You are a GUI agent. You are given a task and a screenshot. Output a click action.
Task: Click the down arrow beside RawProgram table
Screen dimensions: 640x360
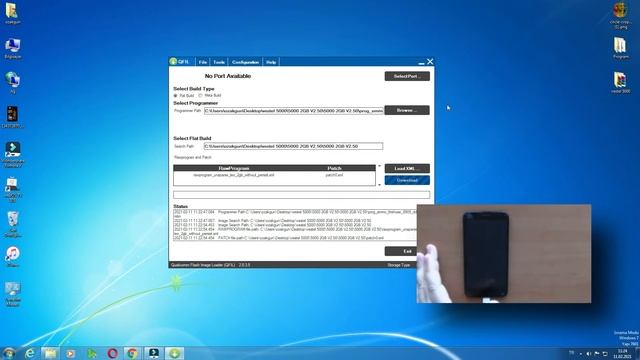point(380,185)
